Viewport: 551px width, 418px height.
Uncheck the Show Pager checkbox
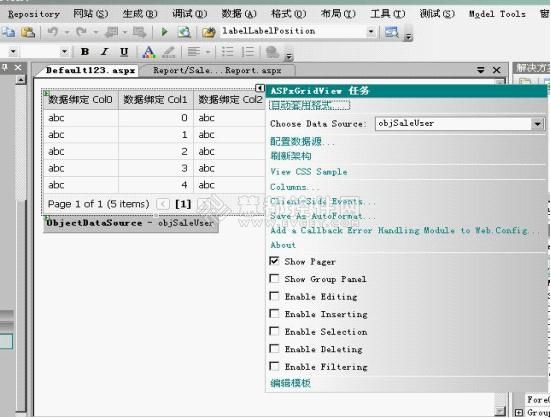(274, 261)
